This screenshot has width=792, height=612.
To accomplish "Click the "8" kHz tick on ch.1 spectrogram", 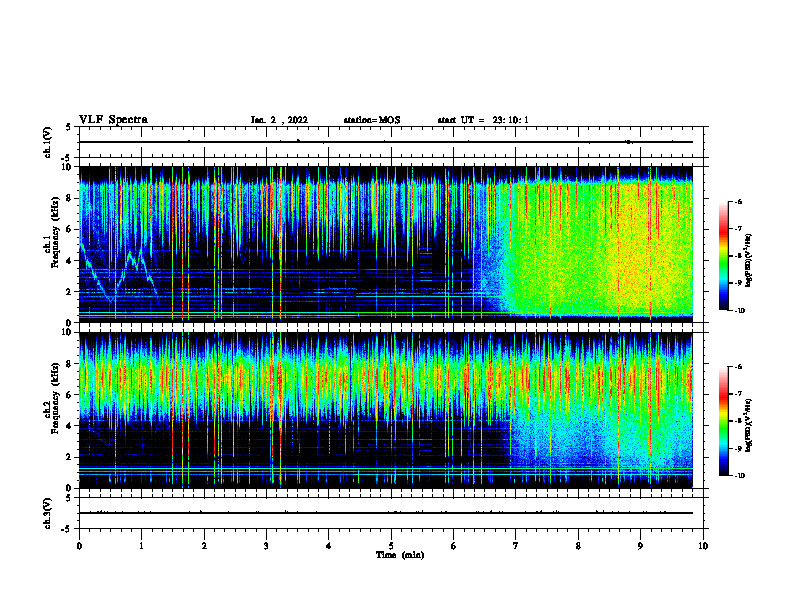I will click(x=69, y=198).
